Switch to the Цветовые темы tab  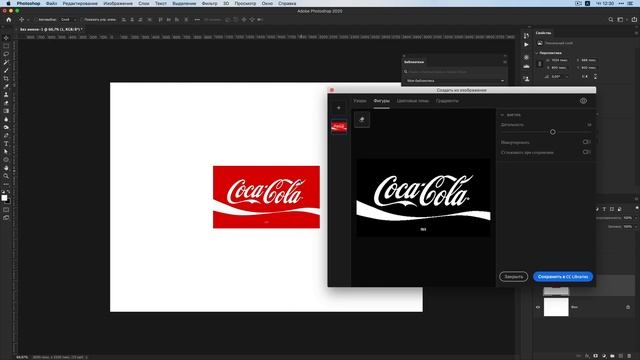pos(413,101)
